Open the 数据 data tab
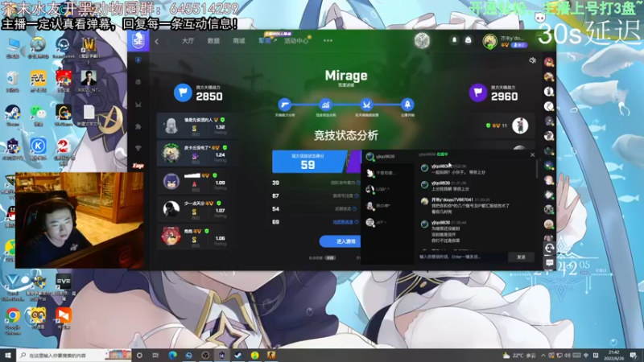644x362 pixels. (213, 41)
